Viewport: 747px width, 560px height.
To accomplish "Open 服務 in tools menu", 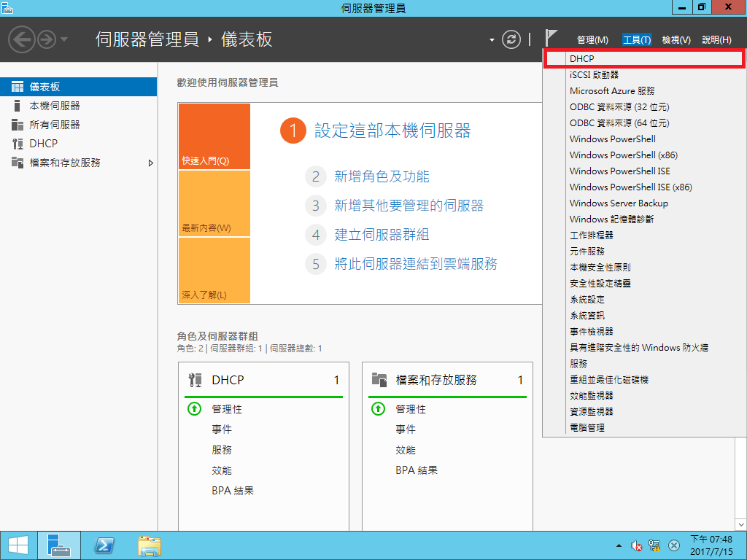I will 645,364.
